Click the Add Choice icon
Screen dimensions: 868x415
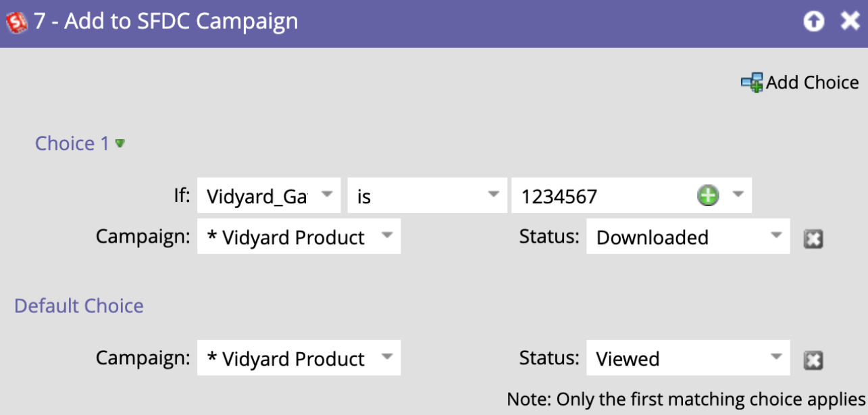(752, 82)
